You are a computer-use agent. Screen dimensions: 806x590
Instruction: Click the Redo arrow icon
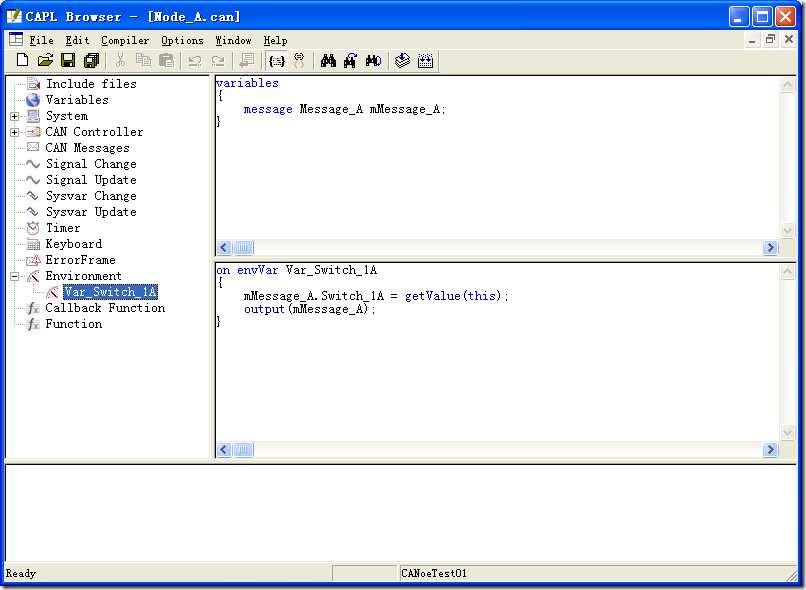pos(218,61)
